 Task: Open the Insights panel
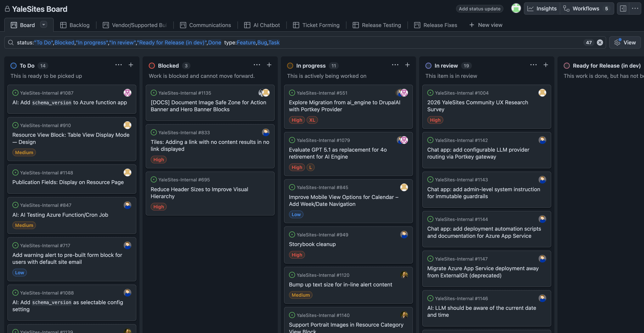pos(542,8)
